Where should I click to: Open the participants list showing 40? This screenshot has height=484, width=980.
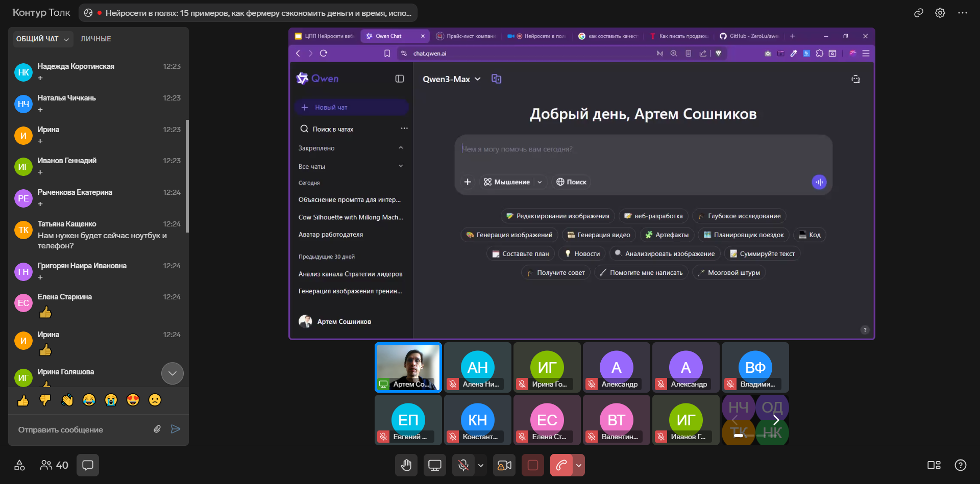pos(54,465)
